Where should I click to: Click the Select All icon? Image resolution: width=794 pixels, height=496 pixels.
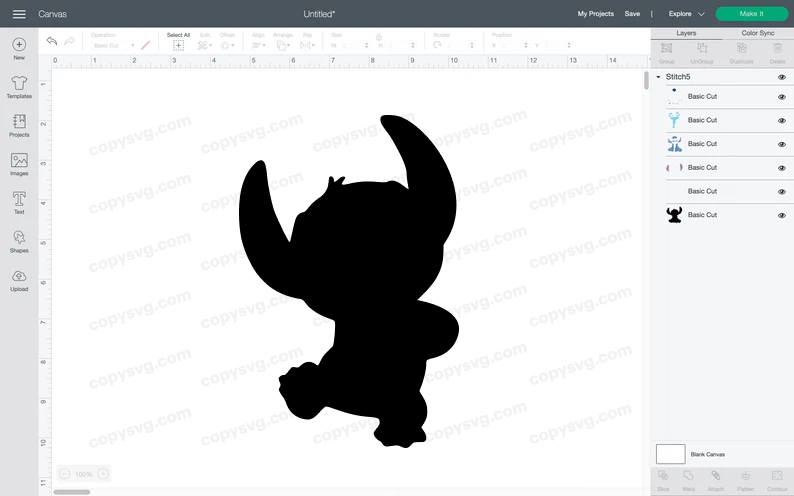pos(178,46)
